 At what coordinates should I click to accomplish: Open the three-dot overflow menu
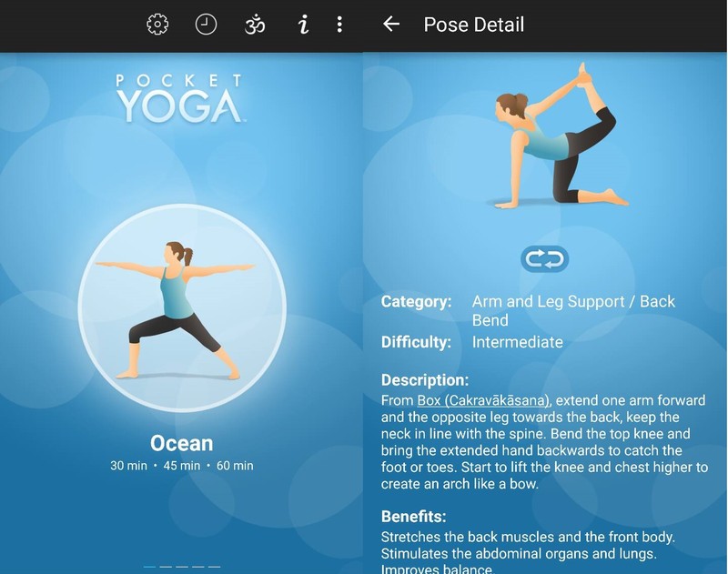click(339, 25)
